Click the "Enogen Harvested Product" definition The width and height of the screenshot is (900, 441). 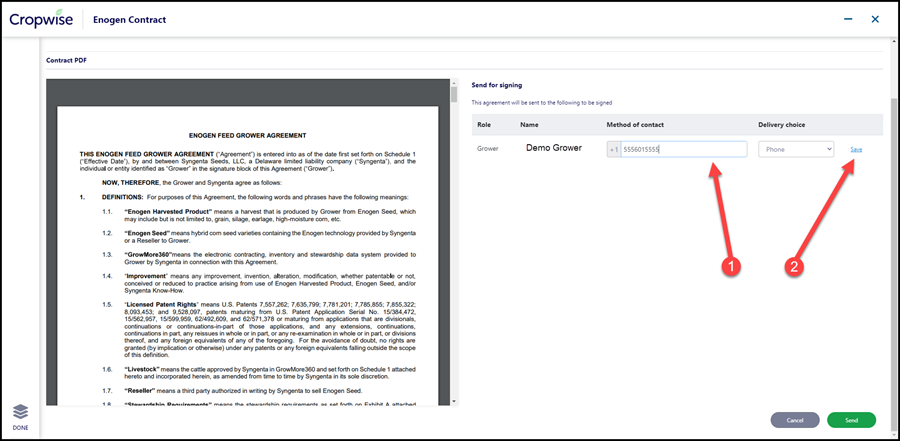(270, 215)
